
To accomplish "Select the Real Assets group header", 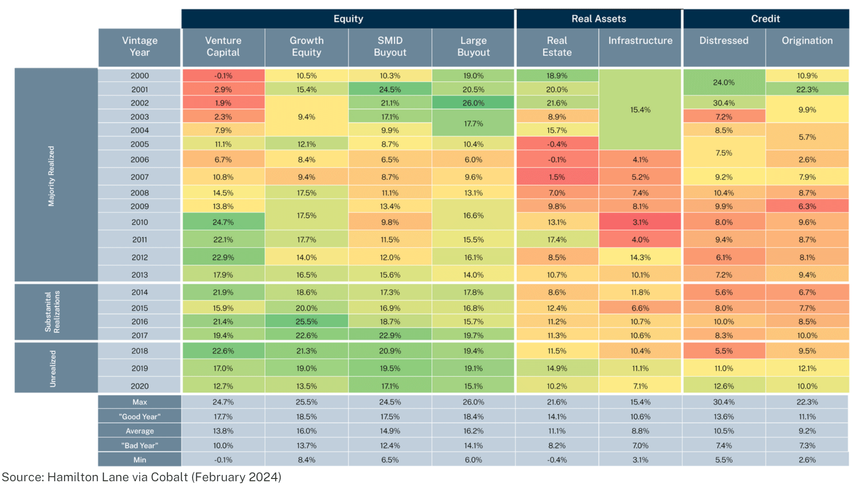I will click(598, 19).
